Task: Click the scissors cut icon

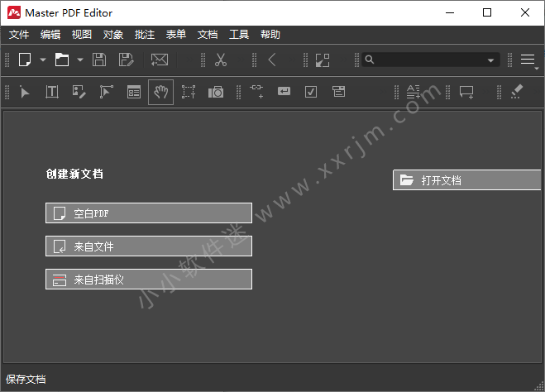Action: coord(221,60)
